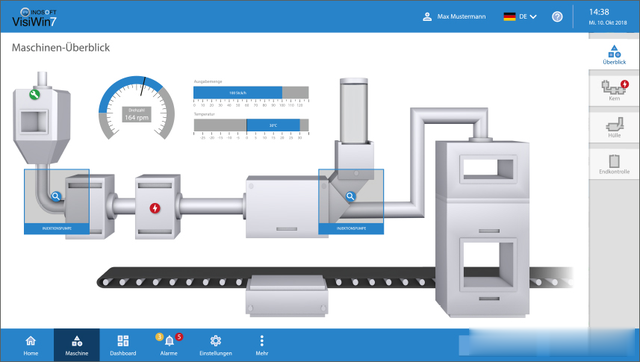640x362 pixels.
Task: Click the Max Mustermann user icon
Action: click(x=427, y=17)
